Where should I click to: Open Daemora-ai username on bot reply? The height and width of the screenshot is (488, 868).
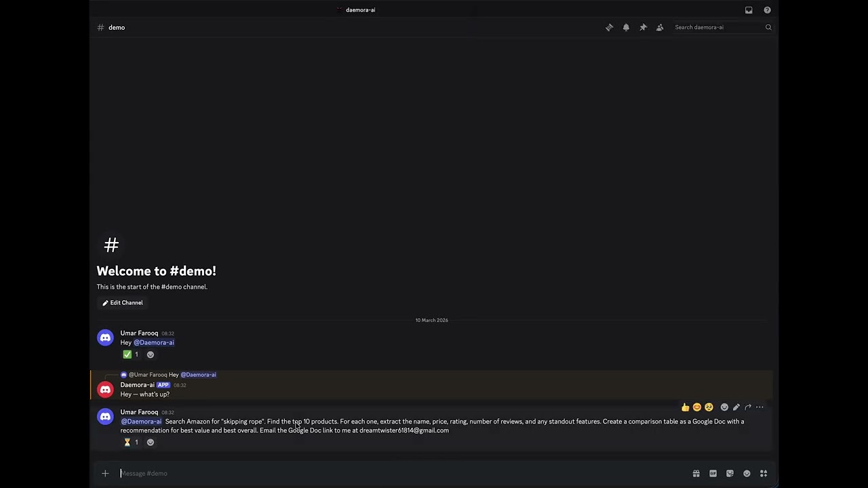point(138,385)
